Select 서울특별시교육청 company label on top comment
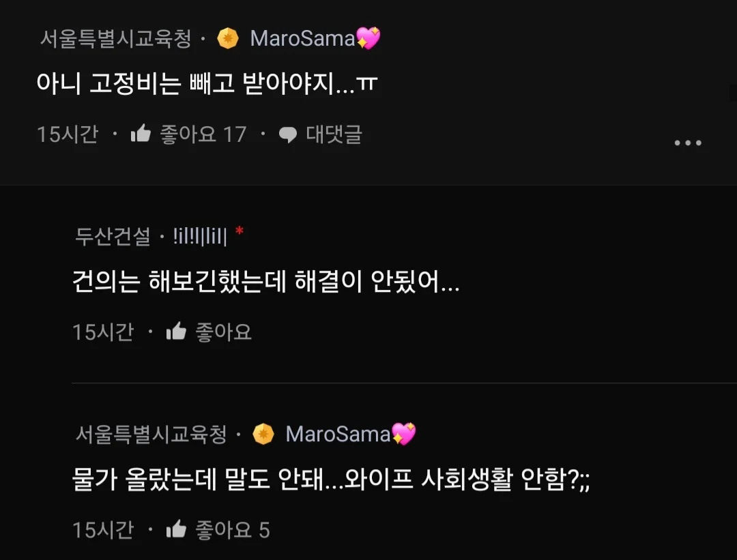Screen dimensions: 737x560 [x=115, y=38]
